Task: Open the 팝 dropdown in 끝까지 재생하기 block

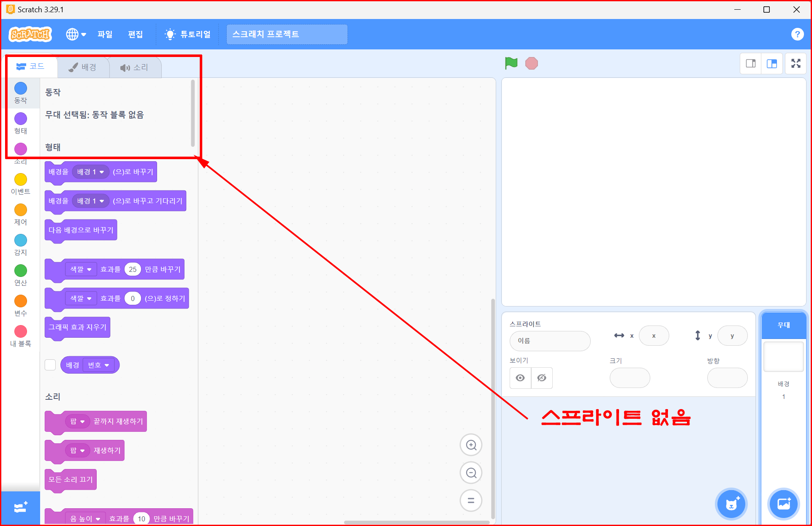Action: 78,421
